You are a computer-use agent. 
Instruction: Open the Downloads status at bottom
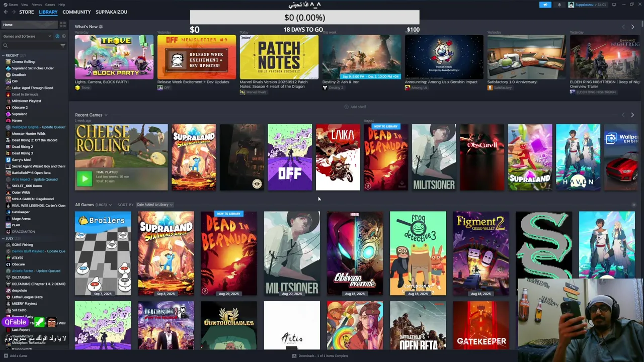(320, 356)
